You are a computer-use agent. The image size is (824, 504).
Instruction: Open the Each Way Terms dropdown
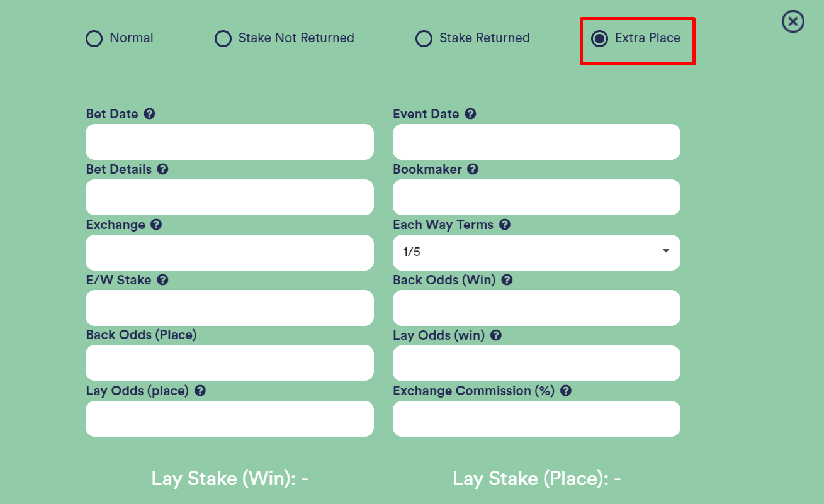pos(536,252)
